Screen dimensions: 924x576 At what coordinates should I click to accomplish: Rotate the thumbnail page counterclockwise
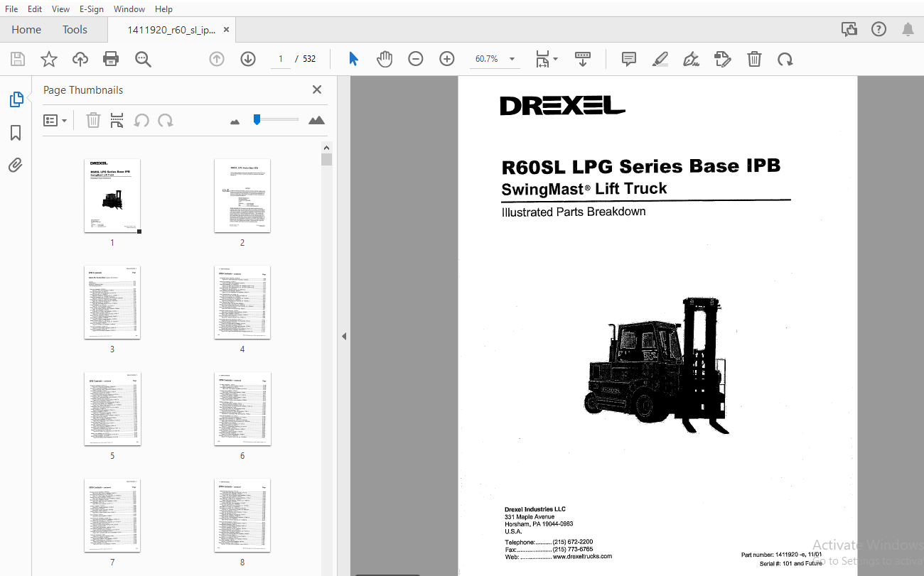[x=141, y=120]
